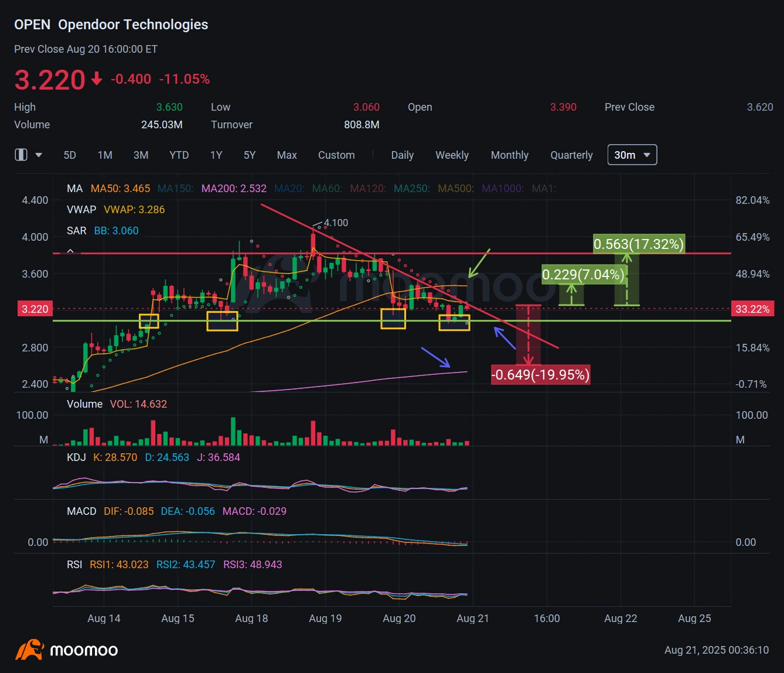Image resolution: width=784 pixels, height=673 pixels.
Task: Collapse indicator legend with small caret
Action: [70, 251]
